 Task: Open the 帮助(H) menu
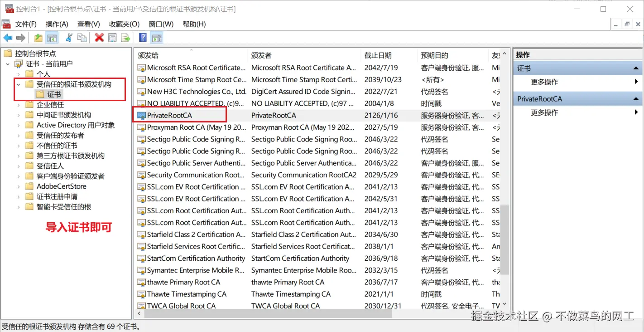point(194,24)
